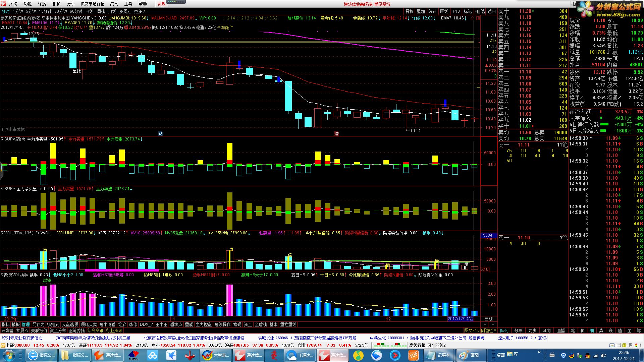Open 大智慧 taskbar application
This screenshot has height=362, width=644.
click(x=216, y=355)
